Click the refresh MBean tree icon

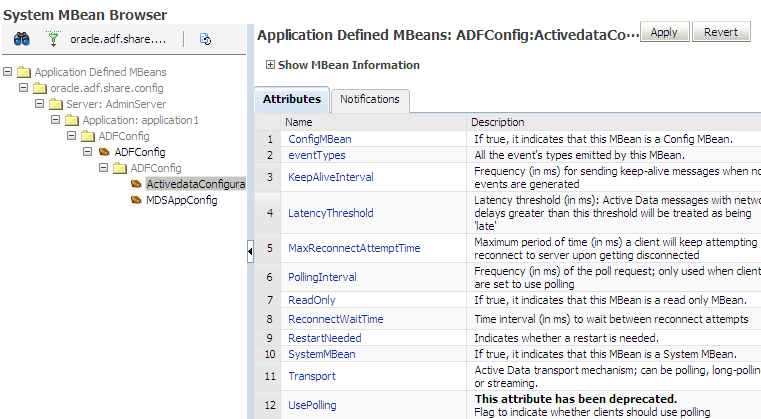click(205, 39)
